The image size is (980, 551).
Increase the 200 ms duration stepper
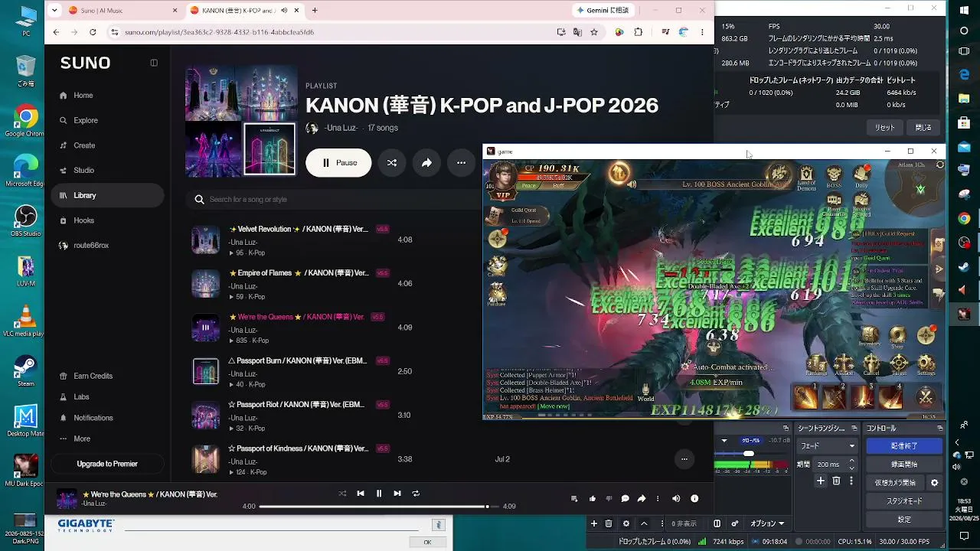point(852,461)
